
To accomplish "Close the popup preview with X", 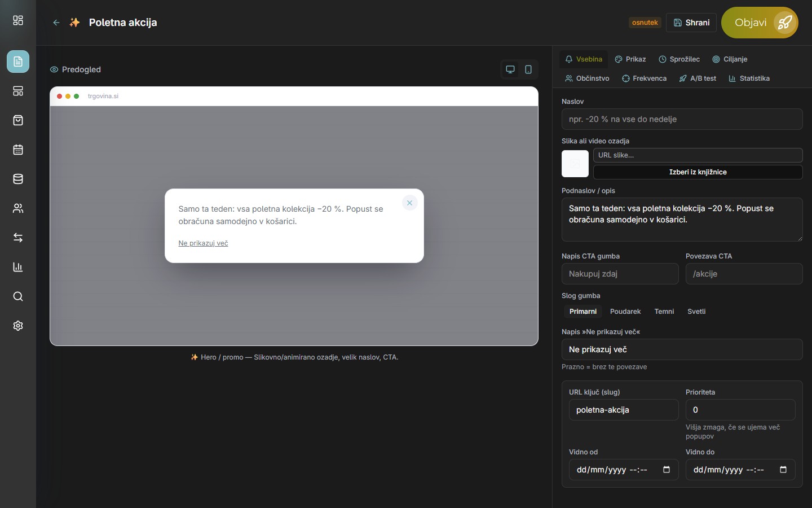I will (410, 203).
